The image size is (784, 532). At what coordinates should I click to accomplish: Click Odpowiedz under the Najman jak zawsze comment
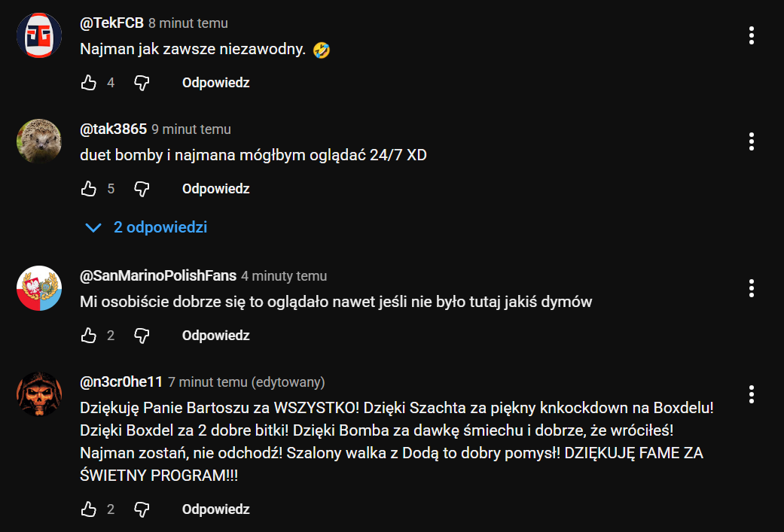(215, 83)
